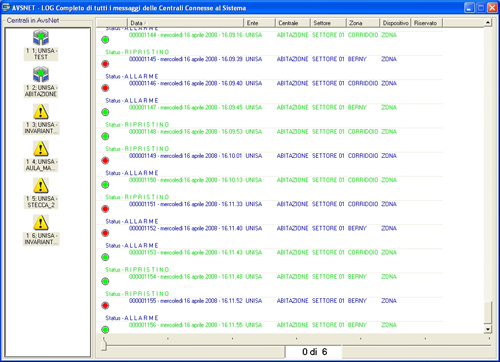The image size is (500, 362).
Task: Click SETTORE 01 in row 000001150
Action: pyautogui.click(x=328, y=180)
